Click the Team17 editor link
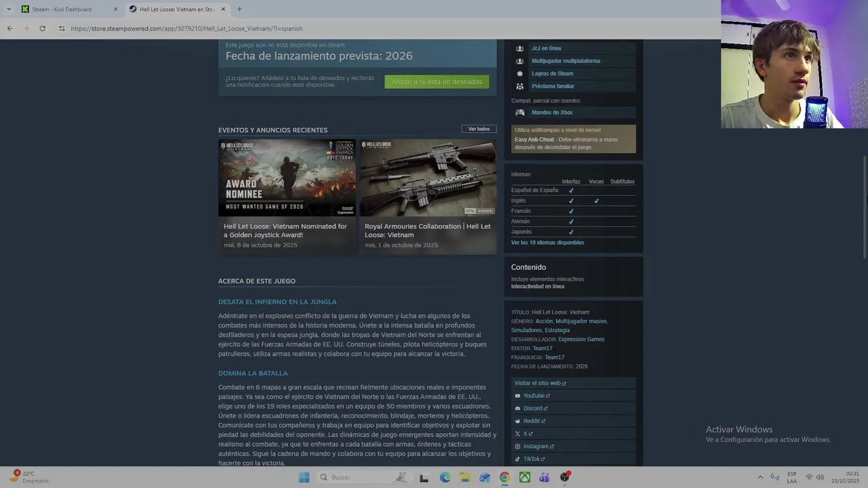Screen dimensions: 868x488 pos(542,348)
